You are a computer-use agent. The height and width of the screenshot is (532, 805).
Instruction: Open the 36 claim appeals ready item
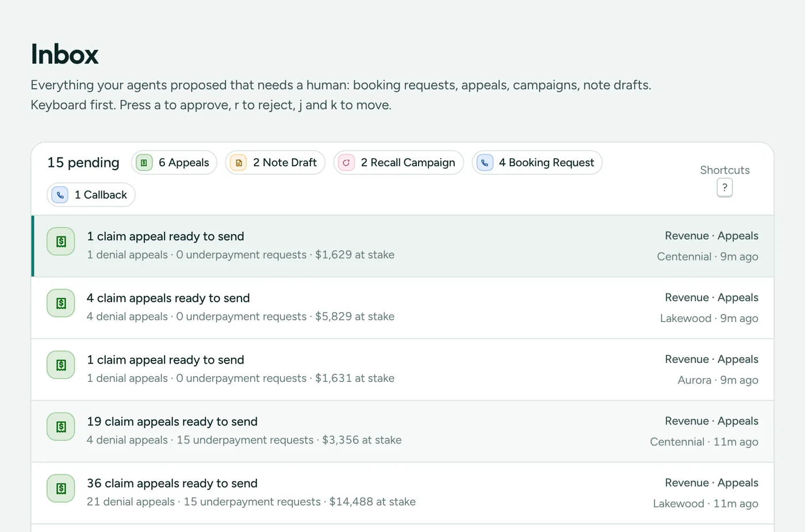[x=402, y=493]
